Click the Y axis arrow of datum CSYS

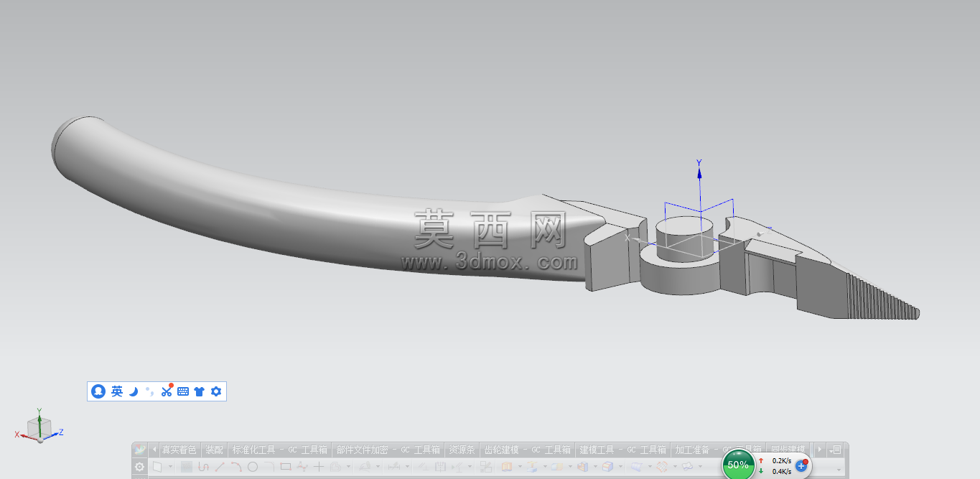click(x=699, y=173)
